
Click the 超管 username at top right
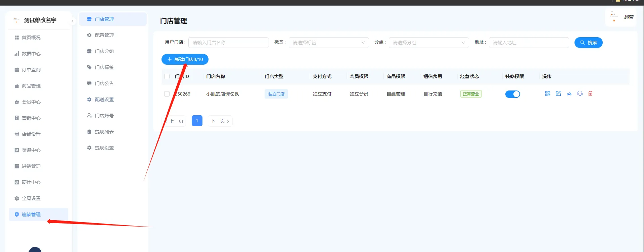[629, 17]
